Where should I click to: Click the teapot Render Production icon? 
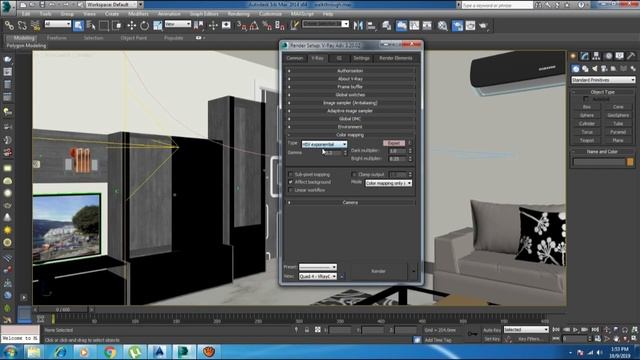click(x=484, y=26)
